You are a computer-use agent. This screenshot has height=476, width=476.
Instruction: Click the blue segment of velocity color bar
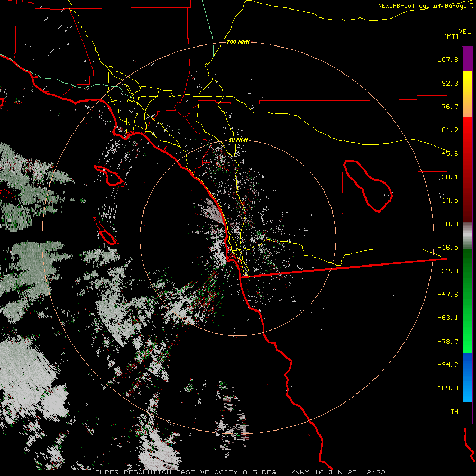[x=467, y=377]
